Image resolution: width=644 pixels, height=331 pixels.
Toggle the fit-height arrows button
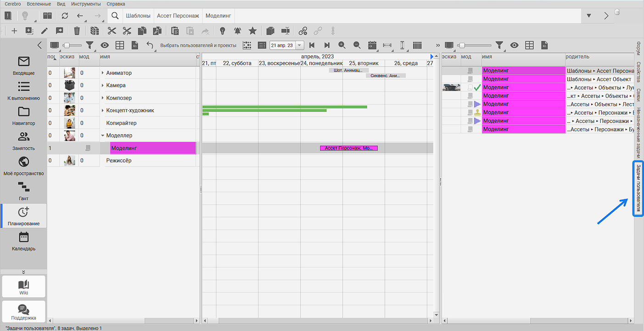click(402, 45)
